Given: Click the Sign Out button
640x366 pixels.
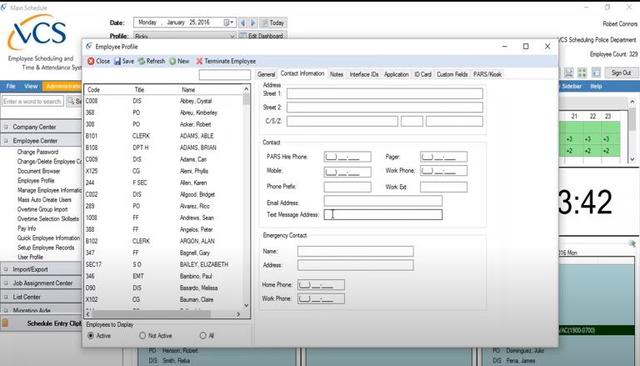Looking at the screenshot, I should [621, 73].
